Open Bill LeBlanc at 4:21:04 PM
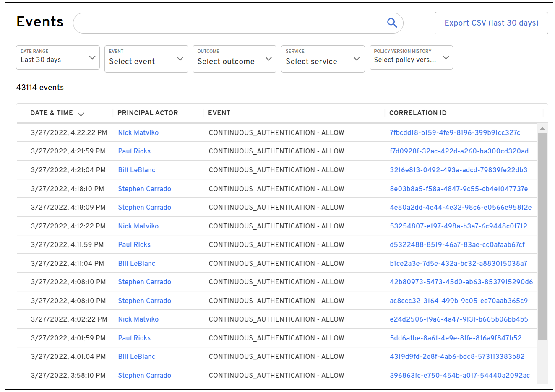Screen dimensions: 555x392 [136, 170]
